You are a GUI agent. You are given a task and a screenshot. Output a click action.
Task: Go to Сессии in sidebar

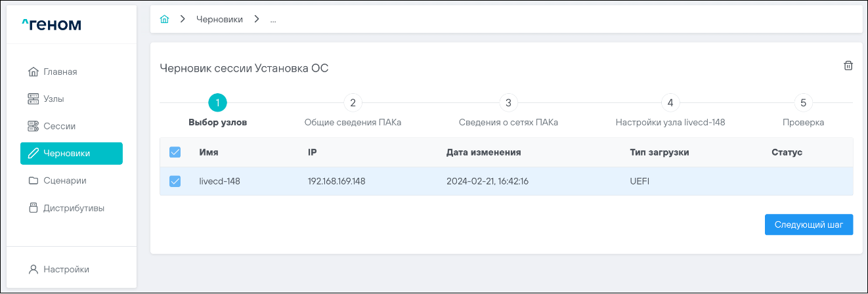(59, 126)
